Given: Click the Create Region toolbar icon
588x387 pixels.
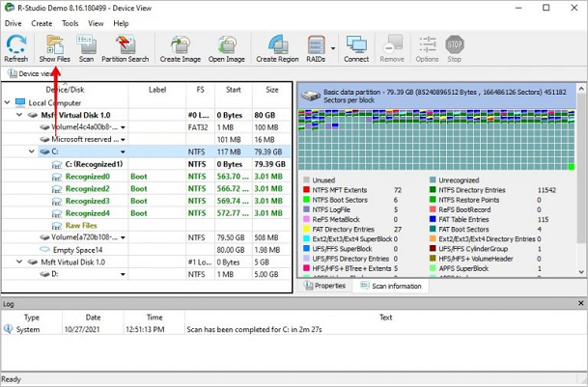Looking at the screenshot, I should [277, 48].
